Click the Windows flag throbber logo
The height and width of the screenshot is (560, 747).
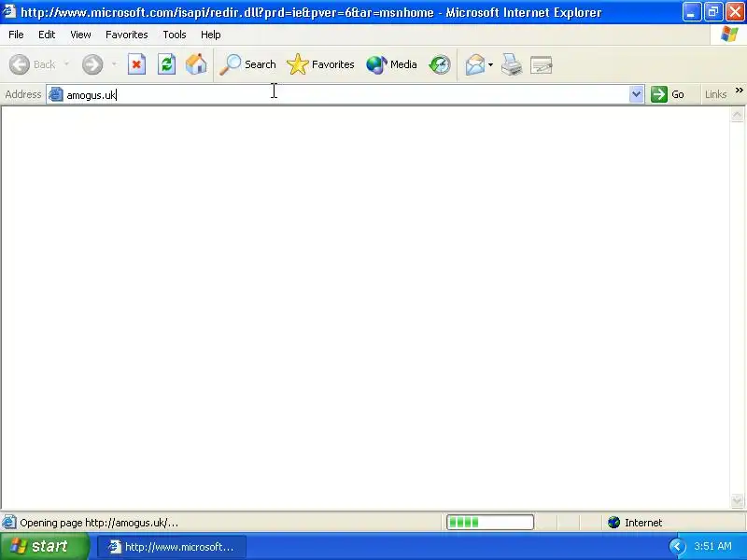point(729,34)
